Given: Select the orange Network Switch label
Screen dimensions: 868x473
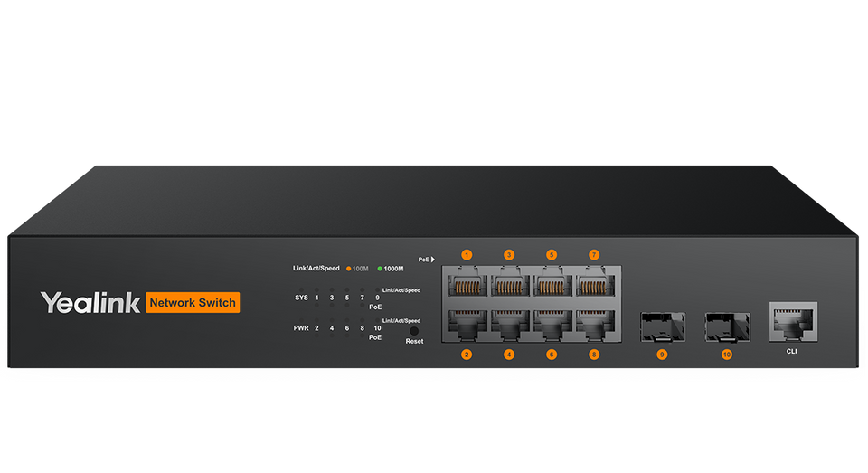Looking at the screenshot, I should tap(193, 302).
